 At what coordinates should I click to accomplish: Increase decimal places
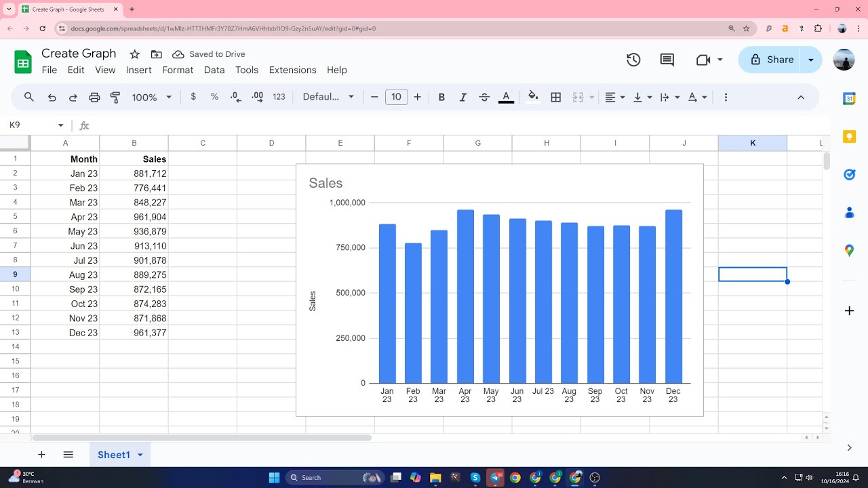click(x=257, y=97)
